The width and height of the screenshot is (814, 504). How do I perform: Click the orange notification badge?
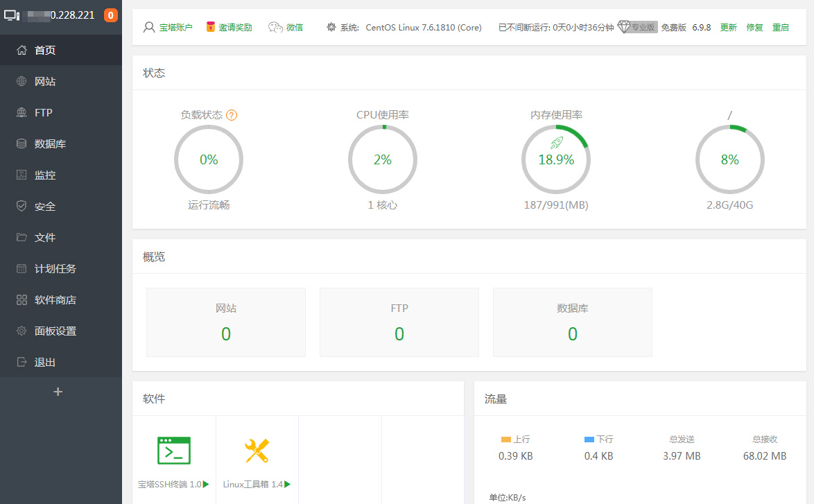pyautogui.click(x=110, y=15)
